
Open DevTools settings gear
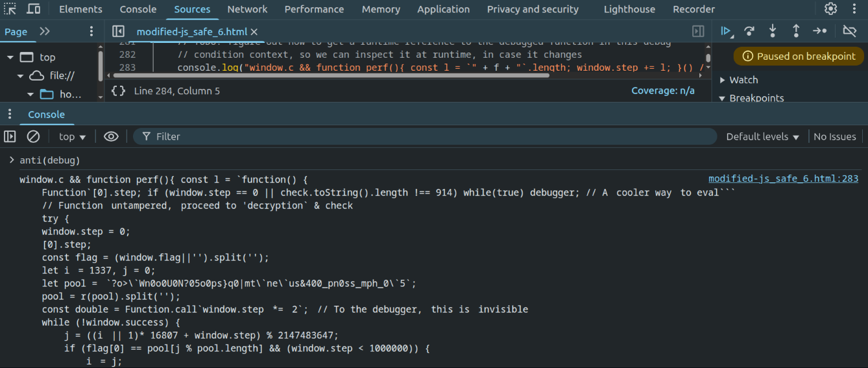coord(830,9)
